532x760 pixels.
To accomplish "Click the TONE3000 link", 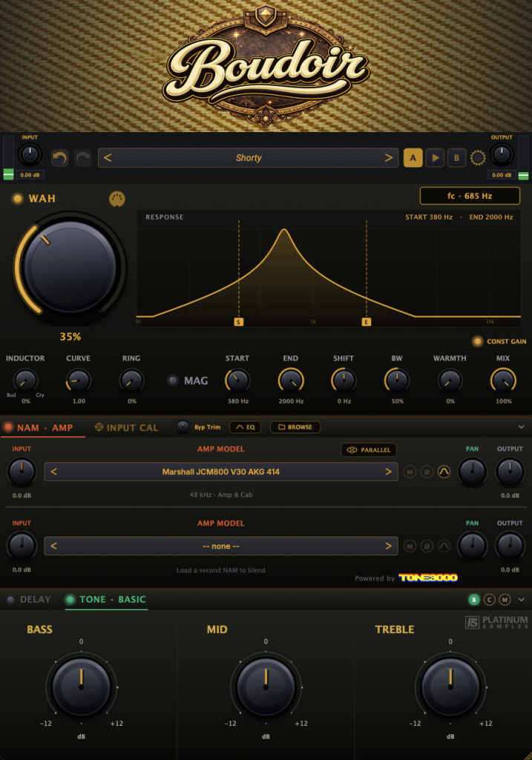I will [x=428, y=577].
